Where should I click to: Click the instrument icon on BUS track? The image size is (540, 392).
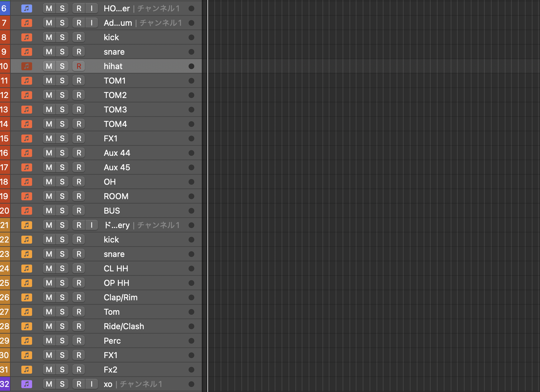[27, 211]
